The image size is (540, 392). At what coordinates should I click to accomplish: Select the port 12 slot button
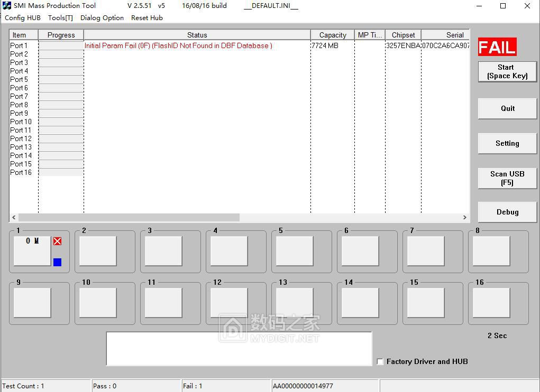click(229, 303)
